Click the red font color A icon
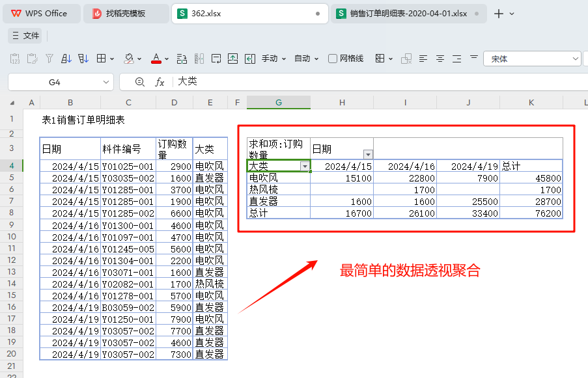The image size is (588, 378). click(156, 59)
